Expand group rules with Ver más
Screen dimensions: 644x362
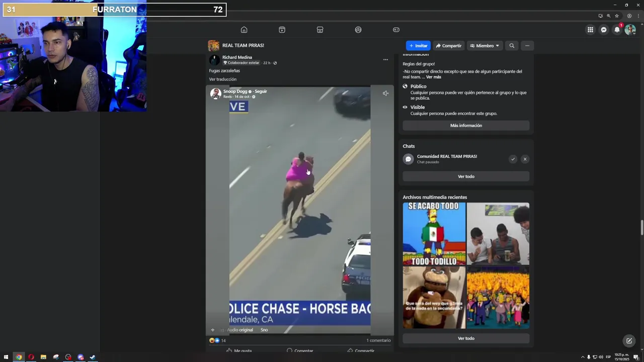coord(433,77)
